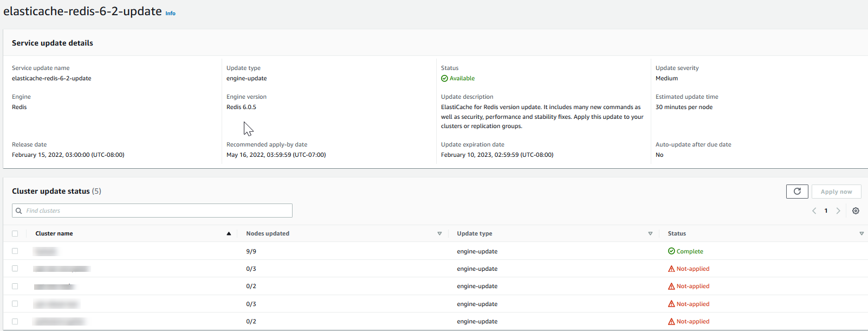Open the first blurred cluster name

click(x=46, y=252)
